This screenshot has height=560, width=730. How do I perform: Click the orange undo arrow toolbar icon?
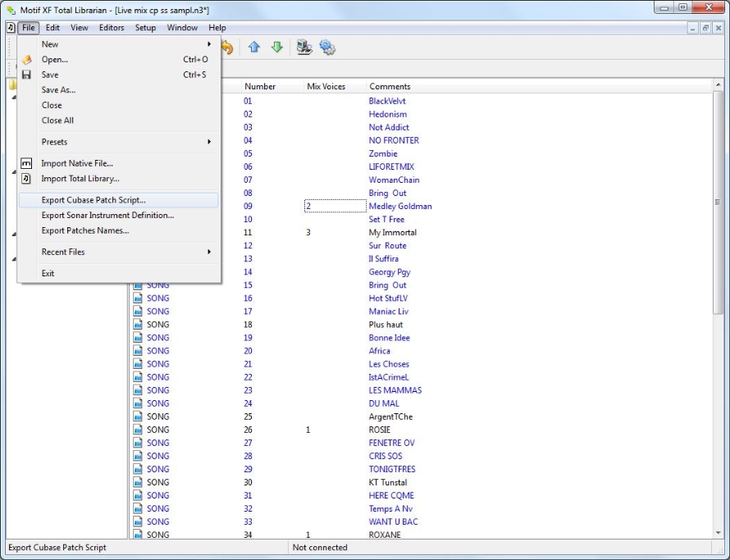pyautogui.click(x=227, y=47)
